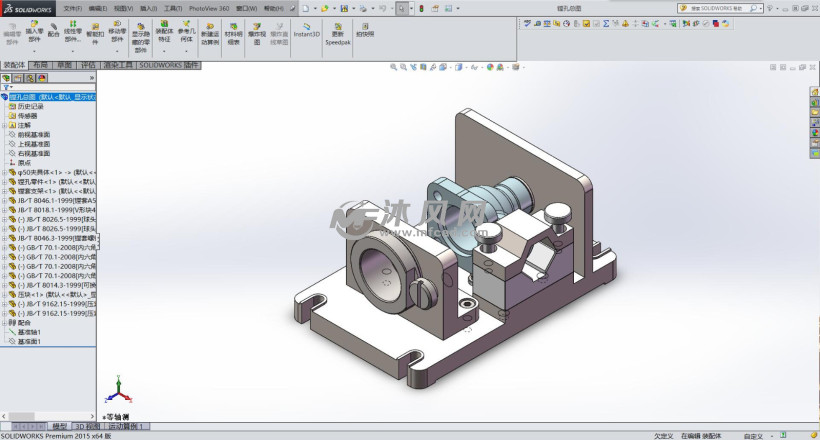Click the Smart Fasteners (智能扣件) icon
The width and height of the screenshot is (820, 440).
click(95, 28)
